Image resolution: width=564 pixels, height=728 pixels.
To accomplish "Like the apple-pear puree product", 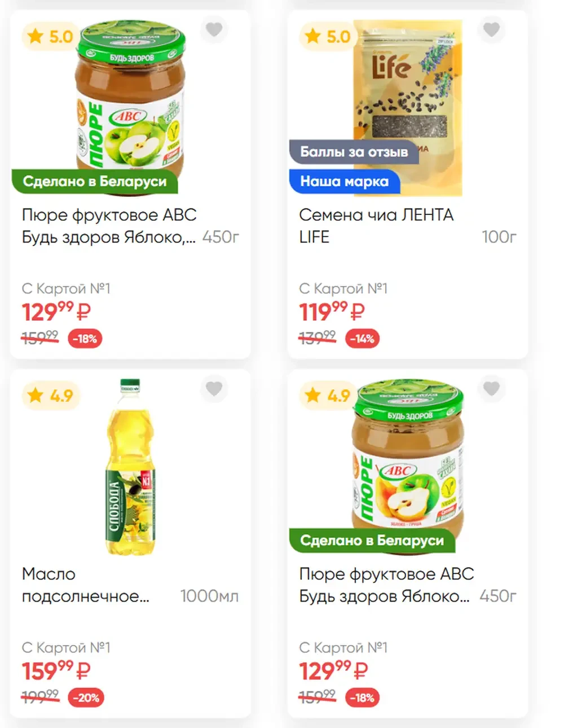I will pyautogui.click(x=491, y=389).
